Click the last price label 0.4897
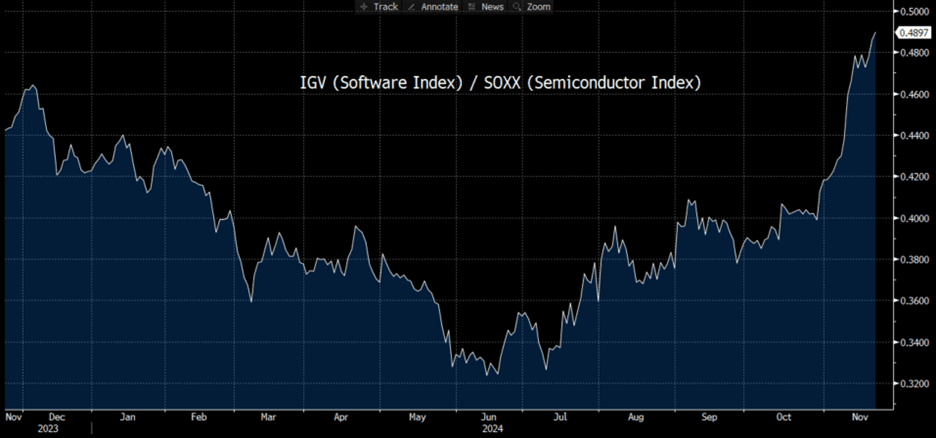 pyautogui.click(x=914, y=33)
